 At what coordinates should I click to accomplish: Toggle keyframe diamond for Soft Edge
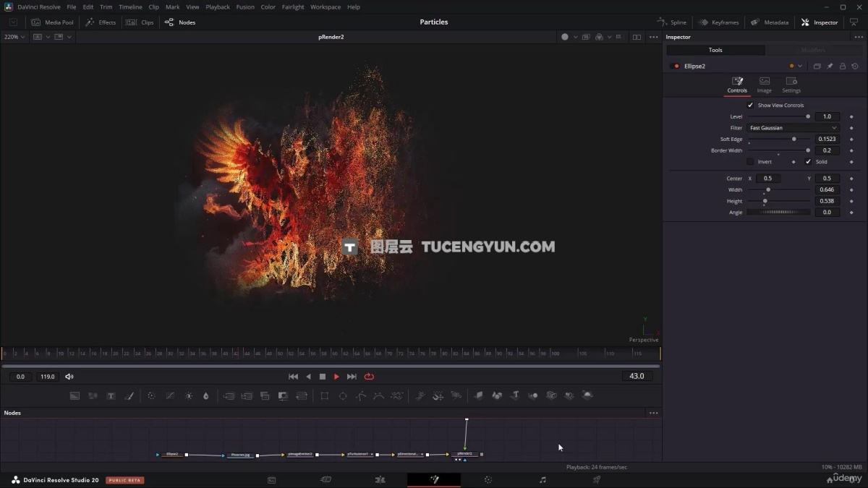[851, 139]
